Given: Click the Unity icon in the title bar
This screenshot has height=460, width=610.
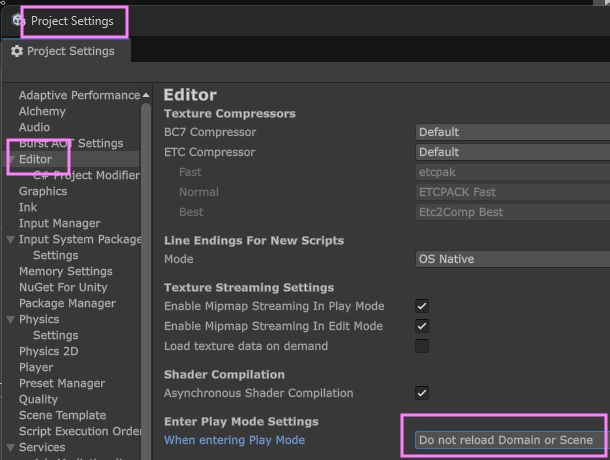Looking at the screenshot, I should pos(18,20).
